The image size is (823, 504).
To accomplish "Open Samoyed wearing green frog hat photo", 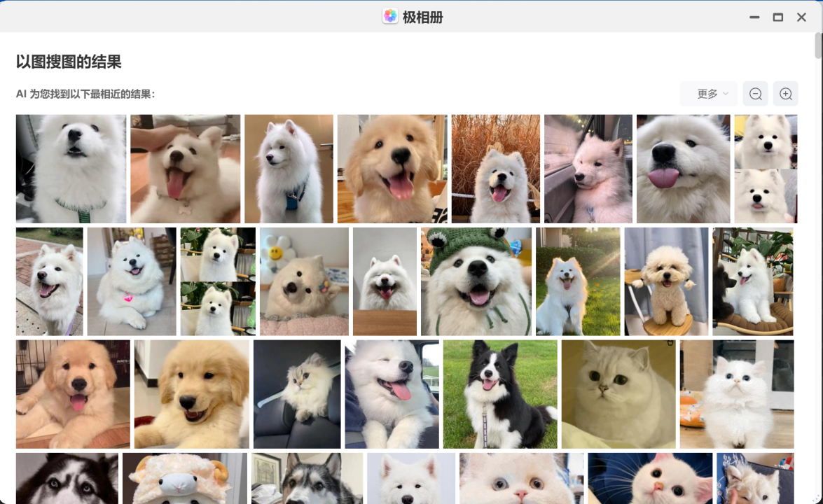I will pyautogui.click(x=476, y=281).
